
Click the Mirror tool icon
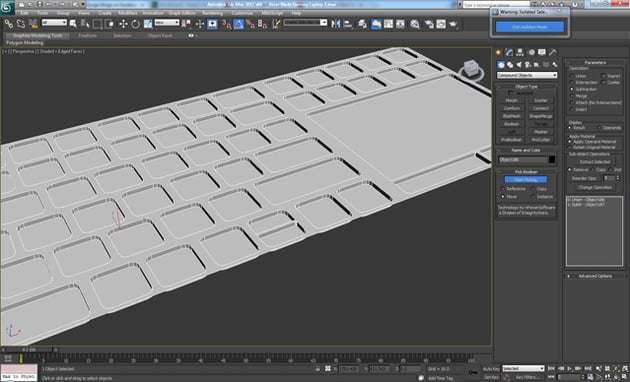click(335, 24)
